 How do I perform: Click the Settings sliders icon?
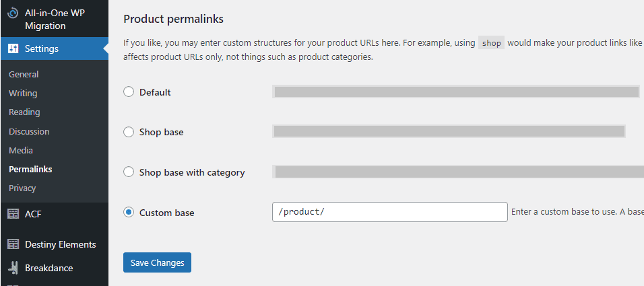[x=13, y=48]
